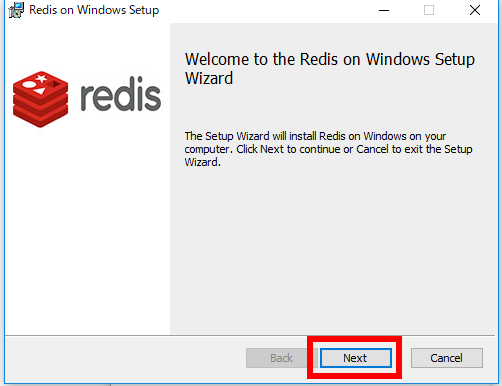
Task: Click the greyed-out maximize button
Action: pyautogui.click(x=429, y=10)
